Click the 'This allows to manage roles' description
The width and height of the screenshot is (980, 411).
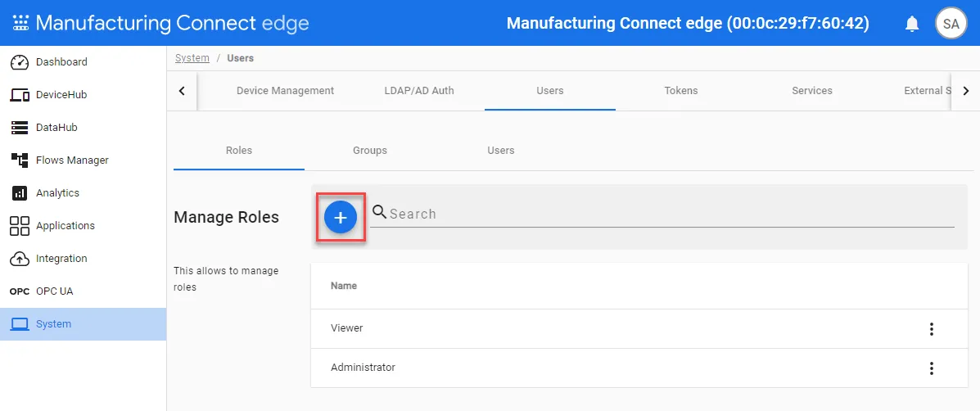tap(226, 279)
